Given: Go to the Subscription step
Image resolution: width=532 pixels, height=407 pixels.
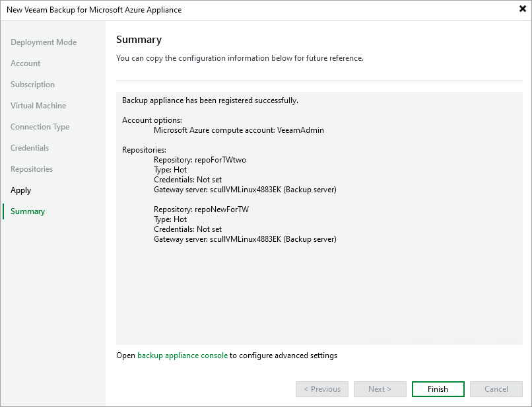Looking at the screenshot, I should (x=32, y=85).
